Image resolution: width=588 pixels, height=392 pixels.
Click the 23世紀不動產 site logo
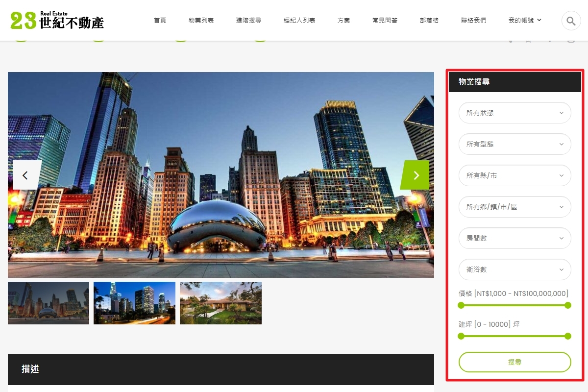point(57,20)
